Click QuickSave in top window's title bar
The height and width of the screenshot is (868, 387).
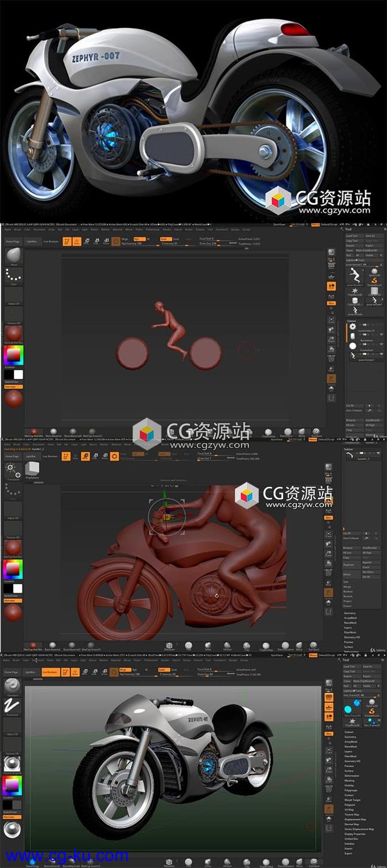click(x=278, y=225)
